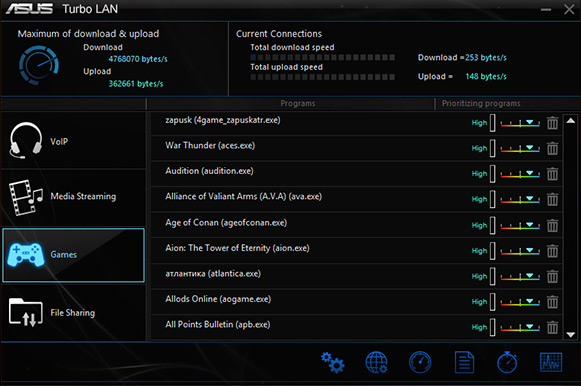Screen dimensions: 581x386
Task: Click trash icon for Allods Online
Action: (552, 302)
